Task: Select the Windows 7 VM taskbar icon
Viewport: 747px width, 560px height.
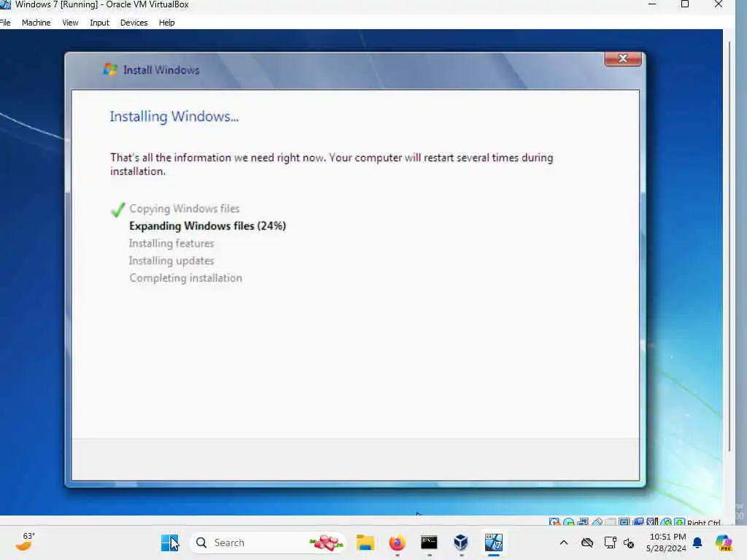Action: point(494,542)
